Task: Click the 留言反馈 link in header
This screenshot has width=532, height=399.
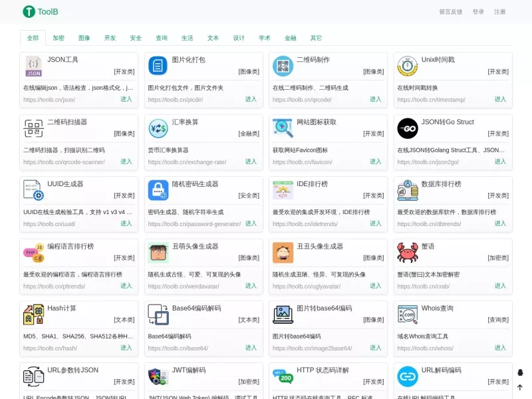Action: 451,12
